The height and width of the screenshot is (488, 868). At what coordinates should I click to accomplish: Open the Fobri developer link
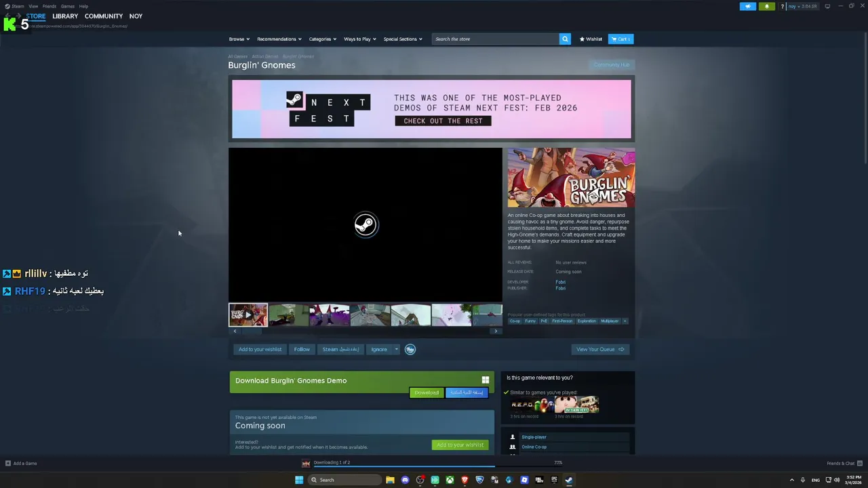tap(560, 282)
